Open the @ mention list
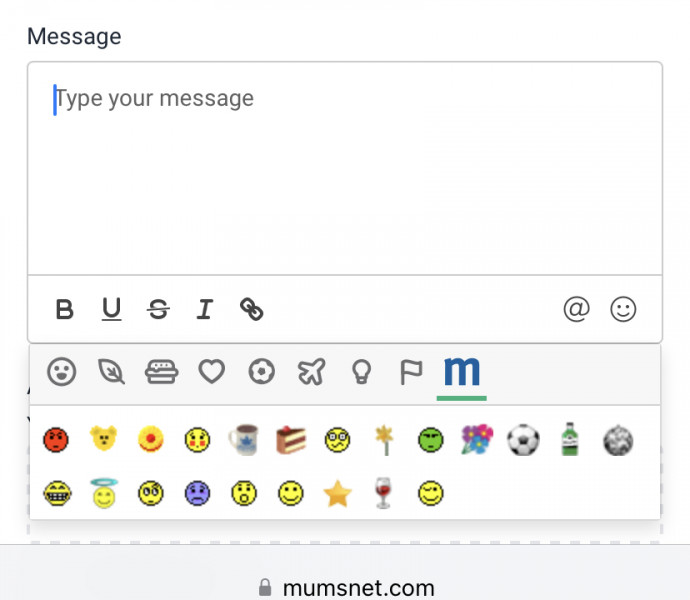The height and width of the screenshot is (600, 690). pos(576,310)
